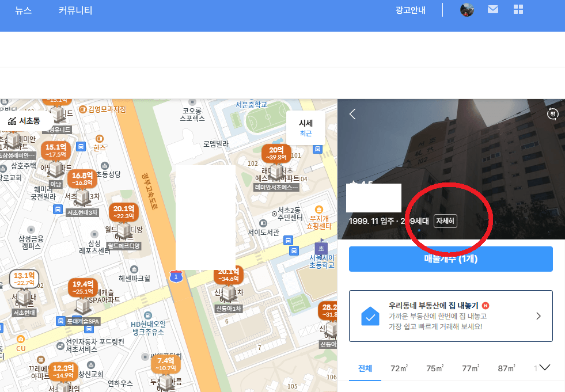Open the 뉴스 menu in top bar
Viewport: 565px width, 392px height.
click(23, 10)
